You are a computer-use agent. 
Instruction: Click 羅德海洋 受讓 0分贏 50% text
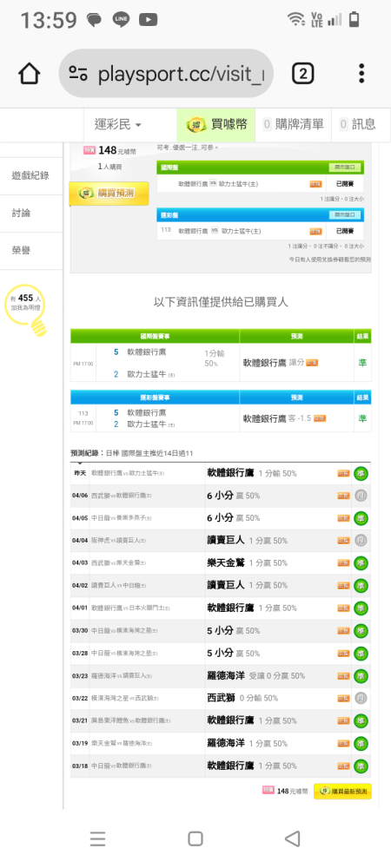[255, 676]
